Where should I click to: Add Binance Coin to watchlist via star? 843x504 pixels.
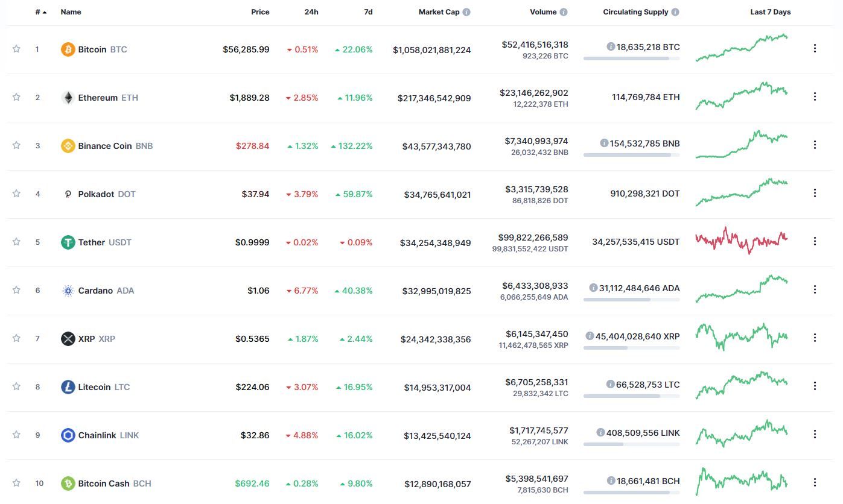pyautogui.click(x=16, y=145)
